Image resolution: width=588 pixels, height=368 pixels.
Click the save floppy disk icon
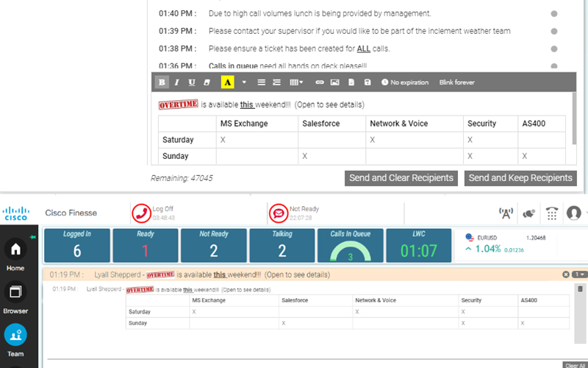point(367,82)
